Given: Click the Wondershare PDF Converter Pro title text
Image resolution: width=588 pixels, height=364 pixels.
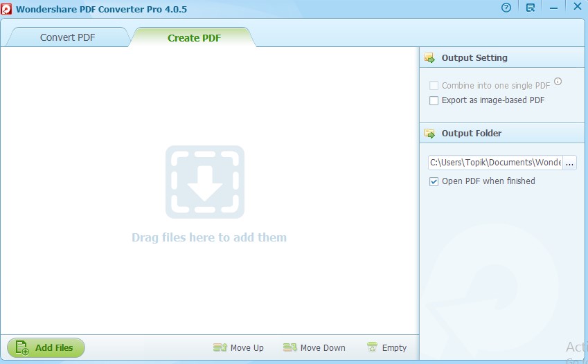Looking at the screenshot, I should point(101,9).
